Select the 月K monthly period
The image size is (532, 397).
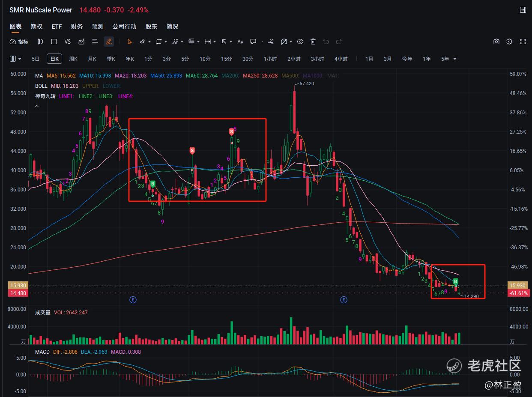click(92, 59)
